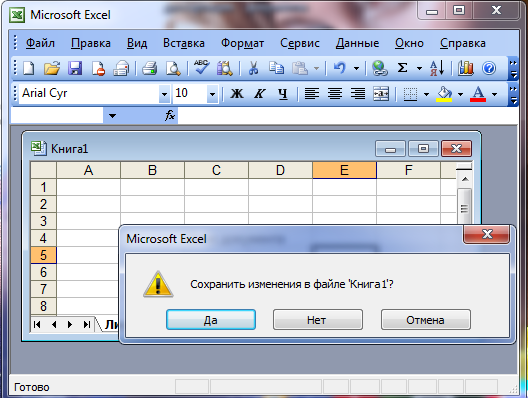Select column E header

tap(344, 170)
